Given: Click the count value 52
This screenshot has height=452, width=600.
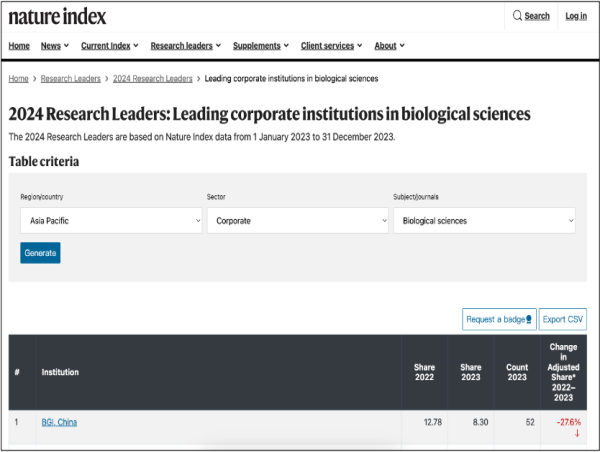Looking at the screenshot, I should pyautogui.click(x=530, y=422).
